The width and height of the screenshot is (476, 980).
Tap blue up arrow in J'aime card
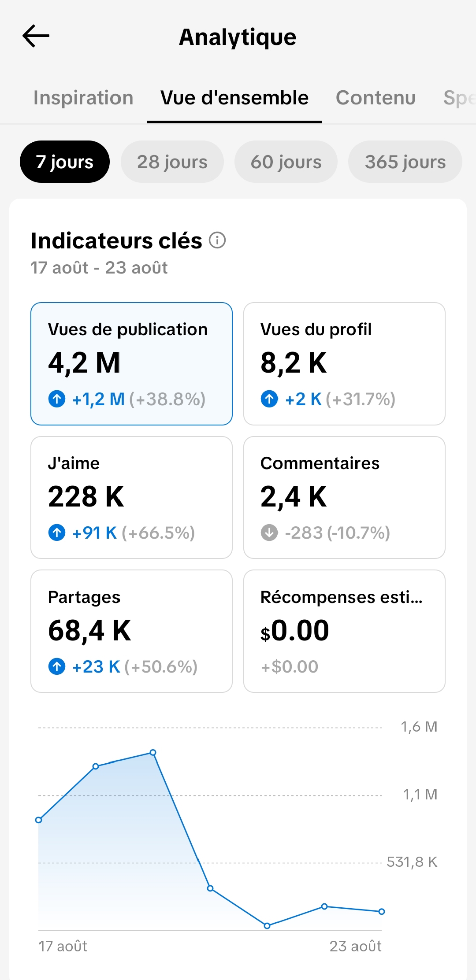pos(57,533)
